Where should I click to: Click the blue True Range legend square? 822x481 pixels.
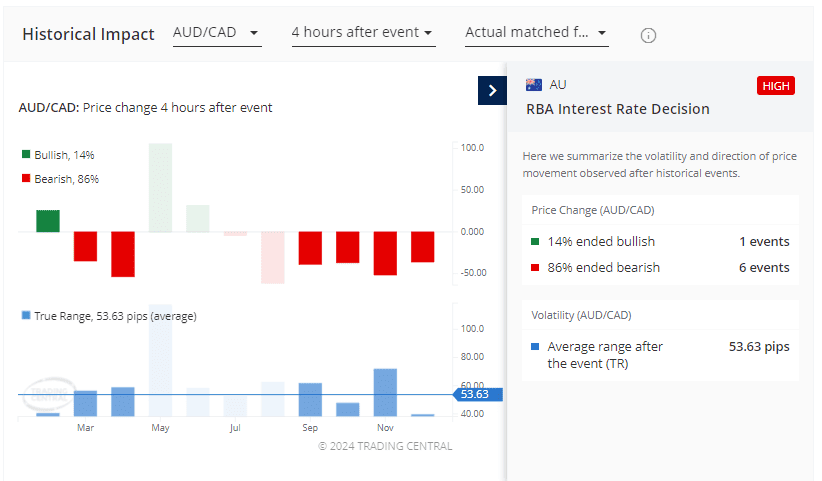click(x=26, y=315)
